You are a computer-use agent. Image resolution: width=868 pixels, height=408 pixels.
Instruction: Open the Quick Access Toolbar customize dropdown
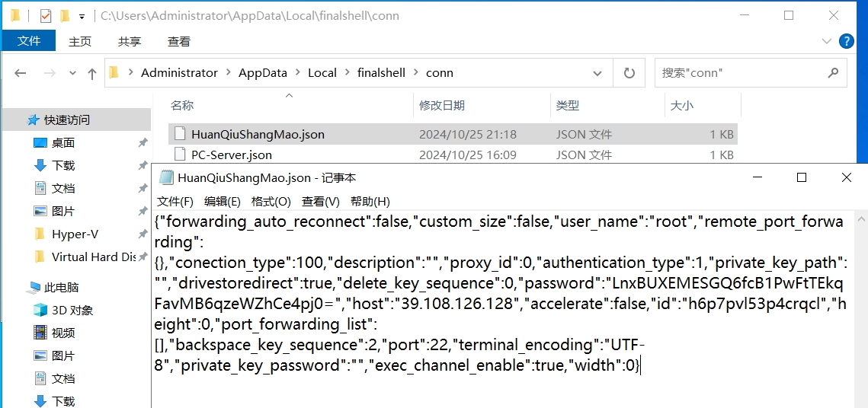click(82, 17)
